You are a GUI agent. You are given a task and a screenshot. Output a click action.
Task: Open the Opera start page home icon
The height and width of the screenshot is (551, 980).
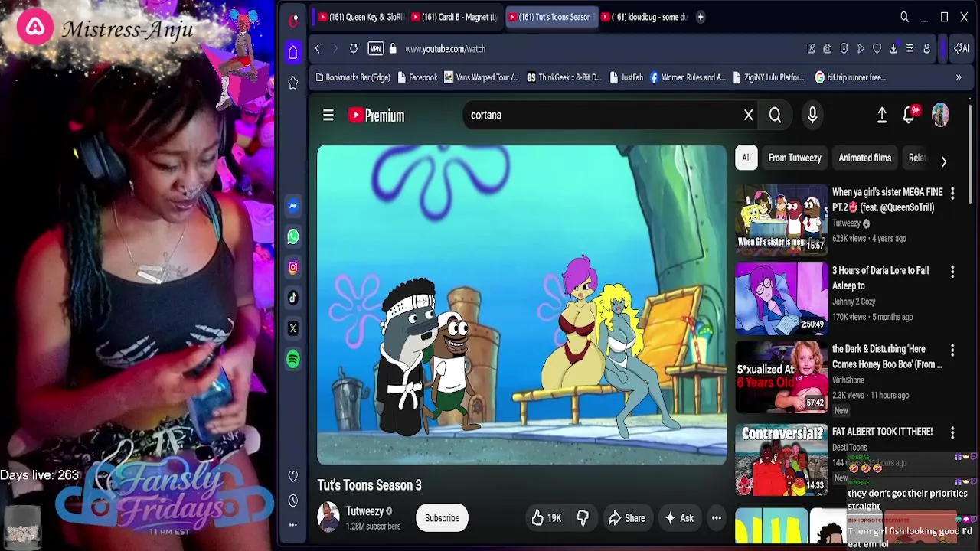click(293, 52)
